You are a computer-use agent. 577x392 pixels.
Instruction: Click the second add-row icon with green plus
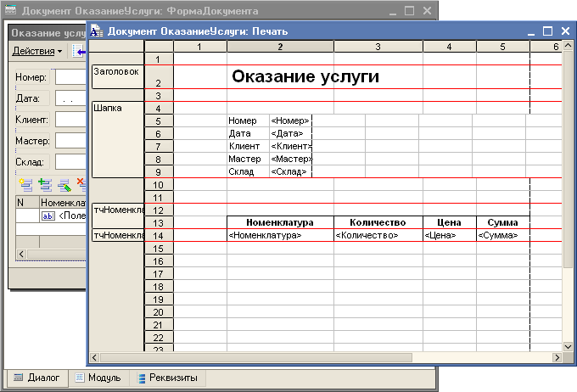[x=44, y=183]
